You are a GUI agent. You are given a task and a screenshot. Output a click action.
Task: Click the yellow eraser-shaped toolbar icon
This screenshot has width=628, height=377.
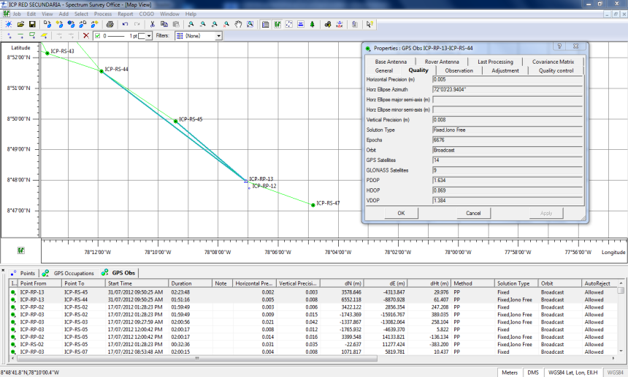tap(44, 36)
